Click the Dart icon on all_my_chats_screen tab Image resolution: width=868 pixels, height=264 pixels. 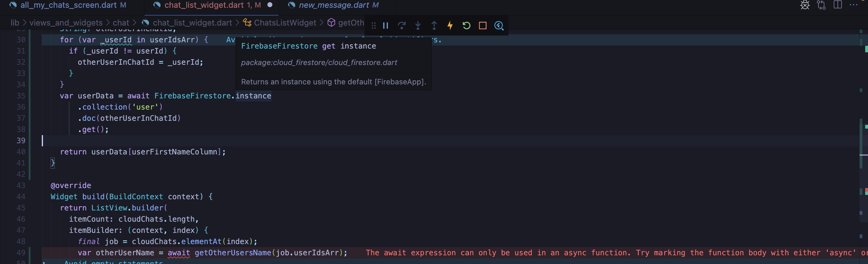pos(13,5)
